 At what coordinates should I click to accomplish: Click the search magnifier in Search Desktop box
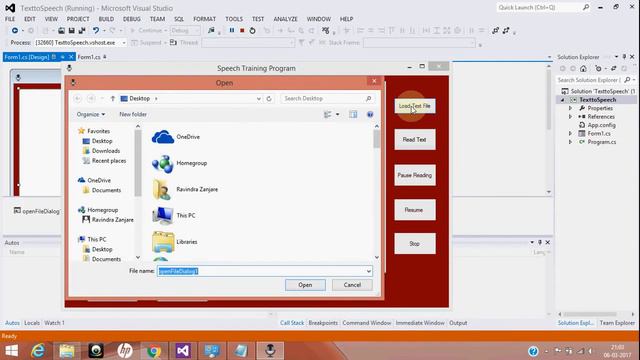[x=368, y=98]
